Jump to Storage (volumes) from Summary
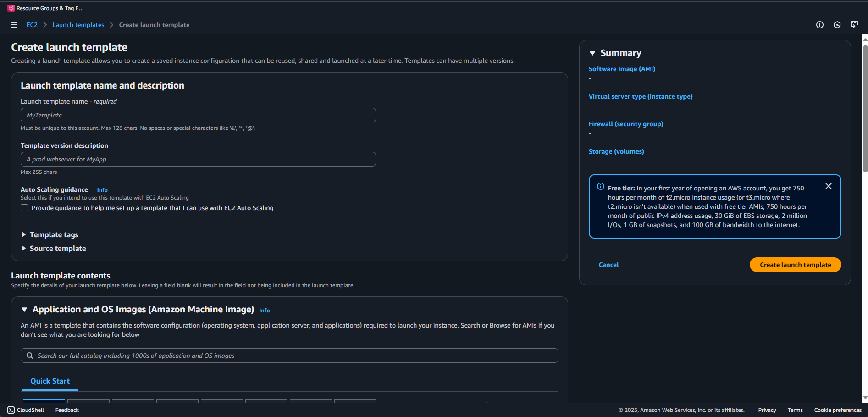The height and width of the screenshot is (417, 868). click(x=616, y=151)
